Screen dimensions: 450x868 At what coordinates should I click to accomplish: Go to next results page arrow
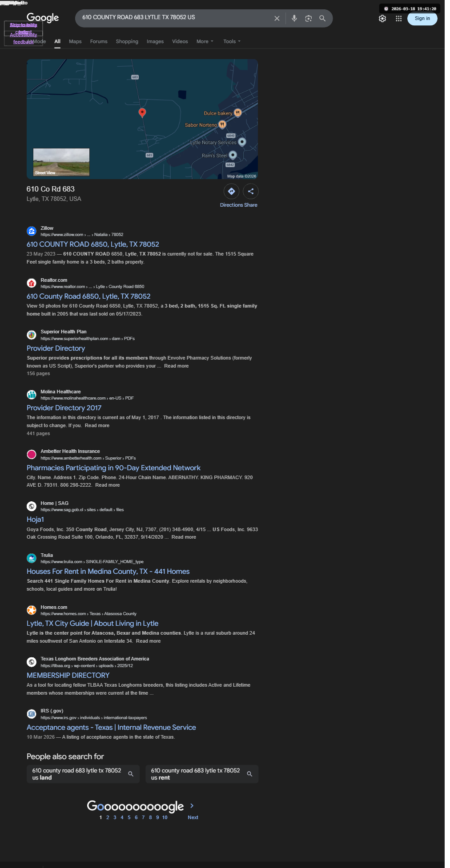(192, 806)
